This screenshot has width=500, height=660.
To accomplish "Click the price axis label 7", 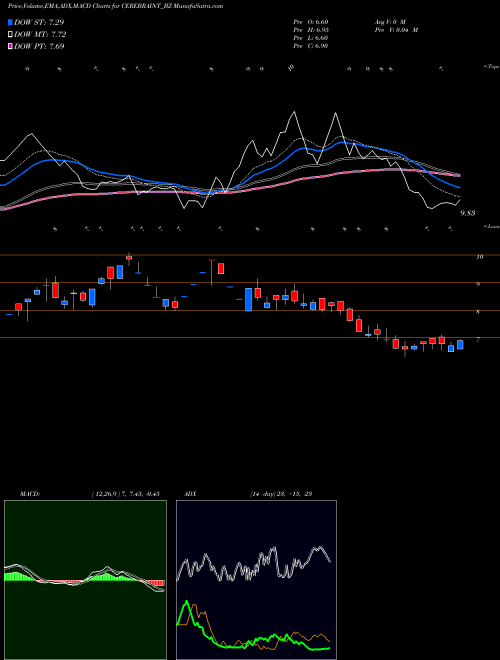I will coord(478,339).
